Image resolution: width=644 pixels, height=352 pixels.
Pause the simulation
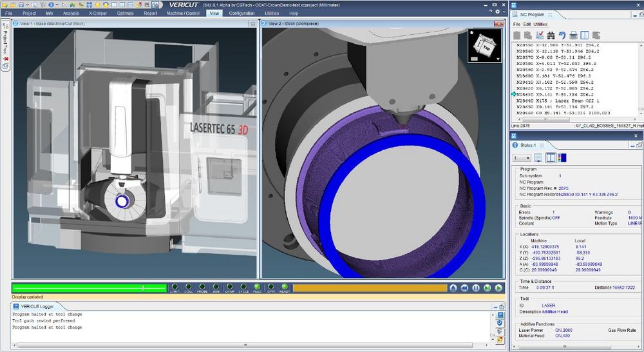[475, 288]
